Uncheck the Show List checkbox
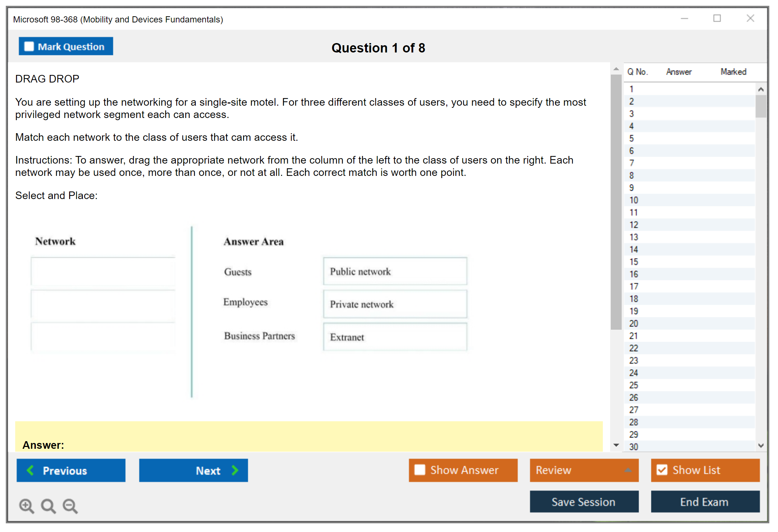 pyautogui.click(x=662, y=470)
